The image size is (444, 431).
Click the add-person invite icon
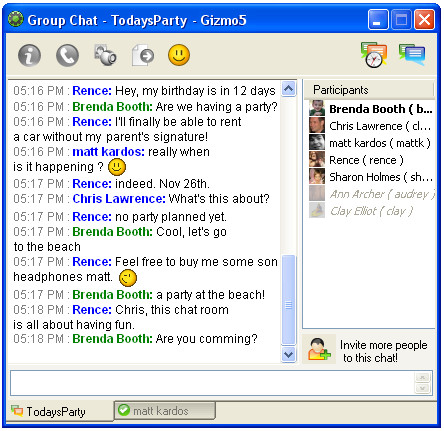pyautogui.click(x=318, y=349)
